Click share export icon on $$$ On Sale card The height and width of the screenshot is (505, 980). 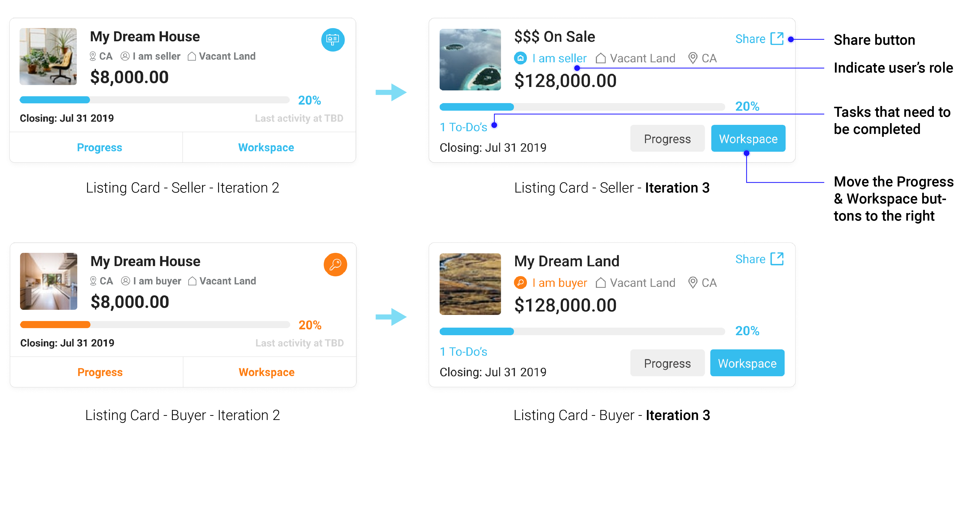tap(777, 38)
